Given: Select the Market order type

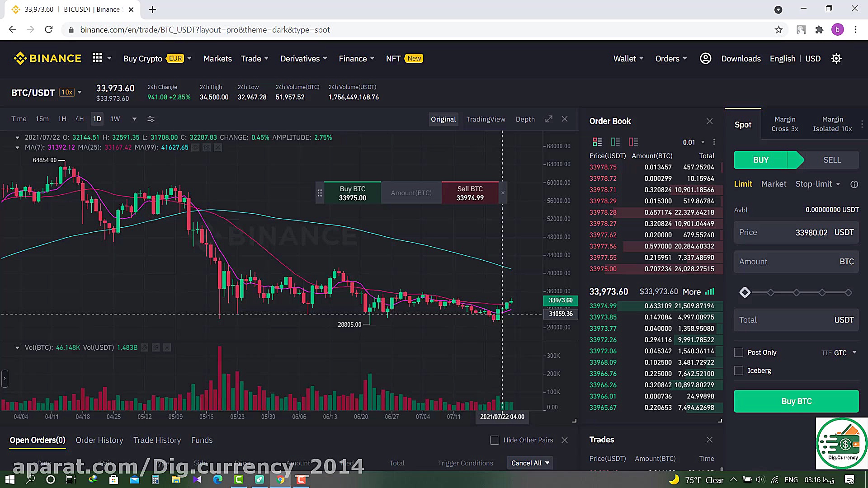Looking at the screenshot, I should pos(774,184).
